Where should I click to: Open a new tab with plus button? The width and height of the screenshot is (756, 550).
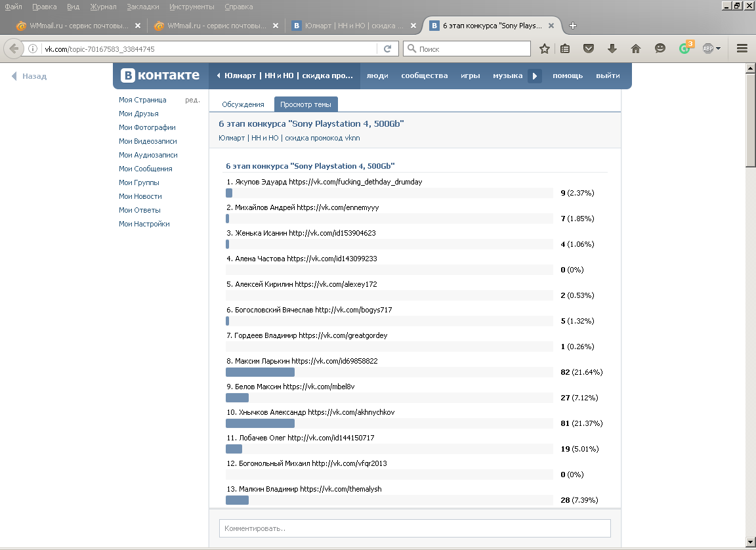[573, 26]
